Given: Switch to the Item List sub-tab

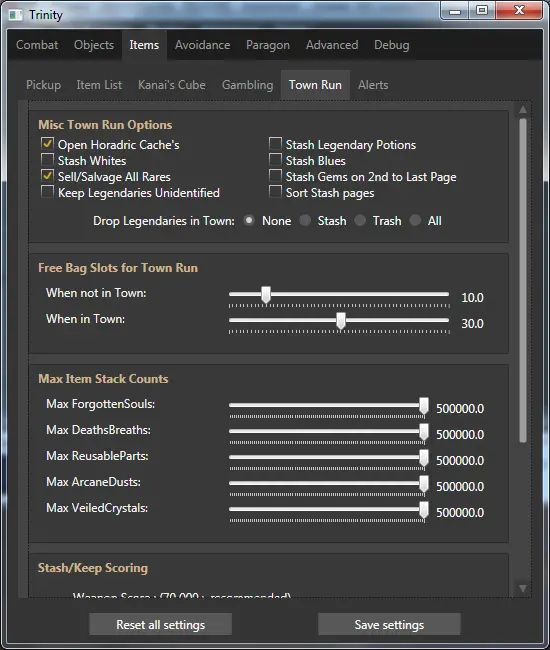Looking at the screenshot, I should coord(99,85).
